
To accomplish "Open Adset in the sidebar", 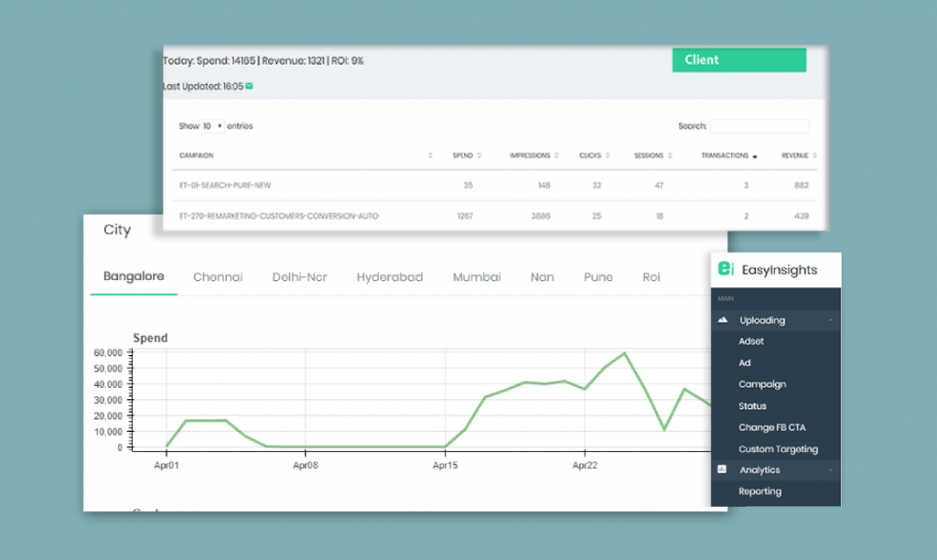I will (x=751, y=341).
